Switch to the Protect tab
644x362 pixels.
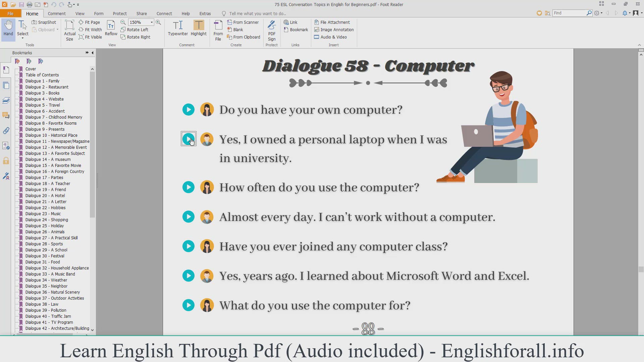pos(120,13)
